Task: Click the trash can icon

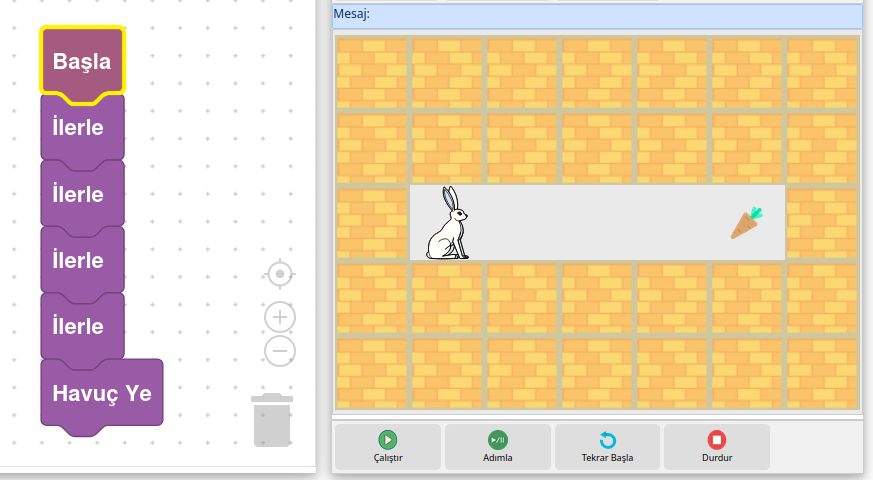Action: pos(272,420)
